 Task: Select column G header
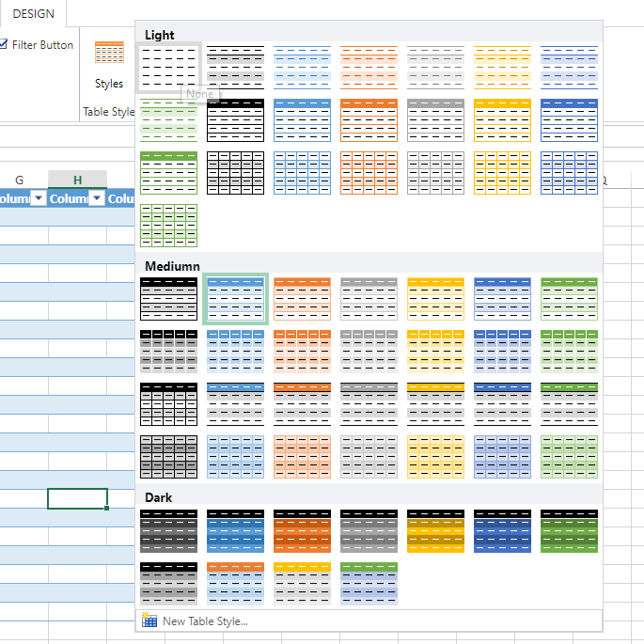click(x=20, y=180)
